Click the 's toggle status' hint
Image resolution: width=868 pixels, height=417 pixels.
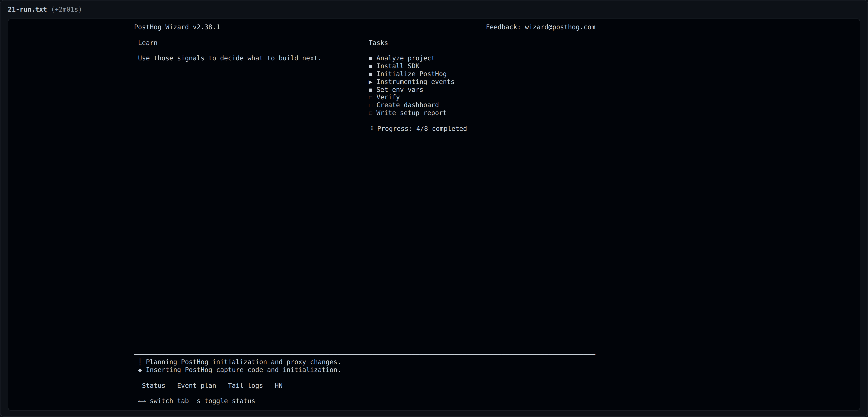[x=226, y=401]
